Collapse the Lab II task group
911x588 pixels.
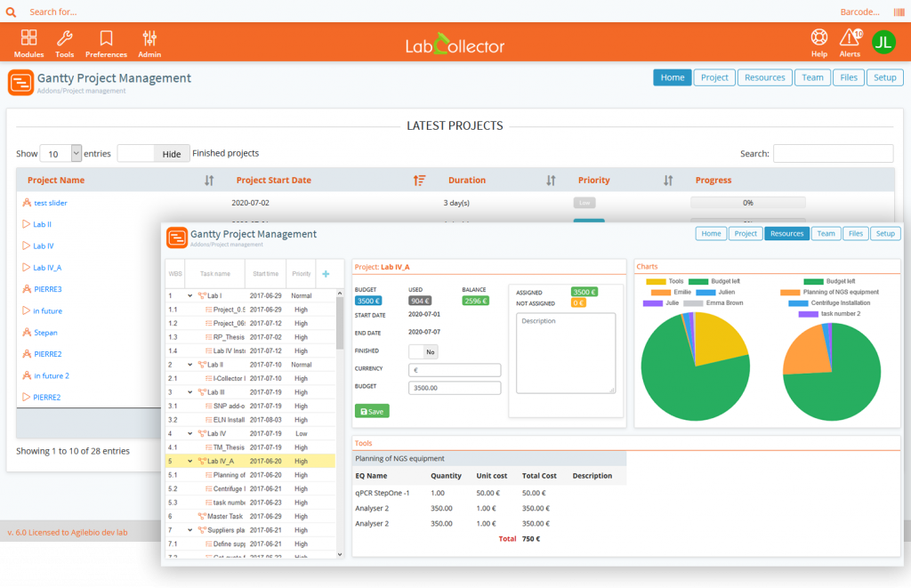click(x=189, y=365)
